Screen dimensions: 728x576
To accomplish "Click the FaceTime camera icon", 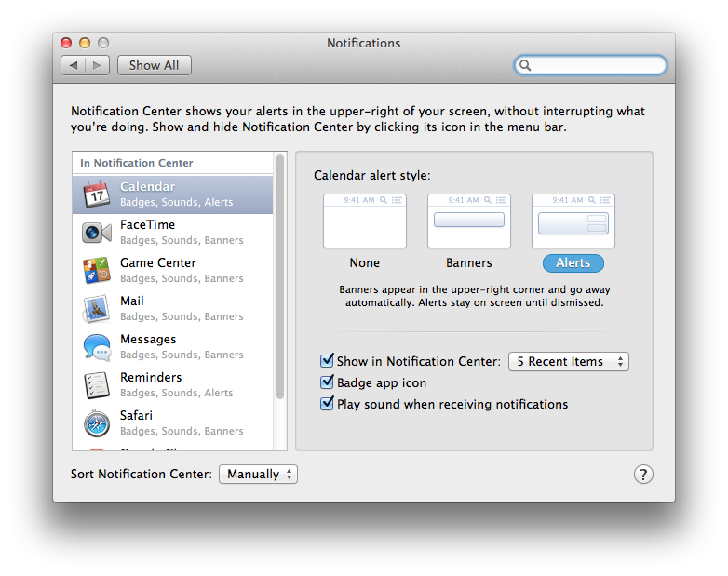I will click(97, 233).
